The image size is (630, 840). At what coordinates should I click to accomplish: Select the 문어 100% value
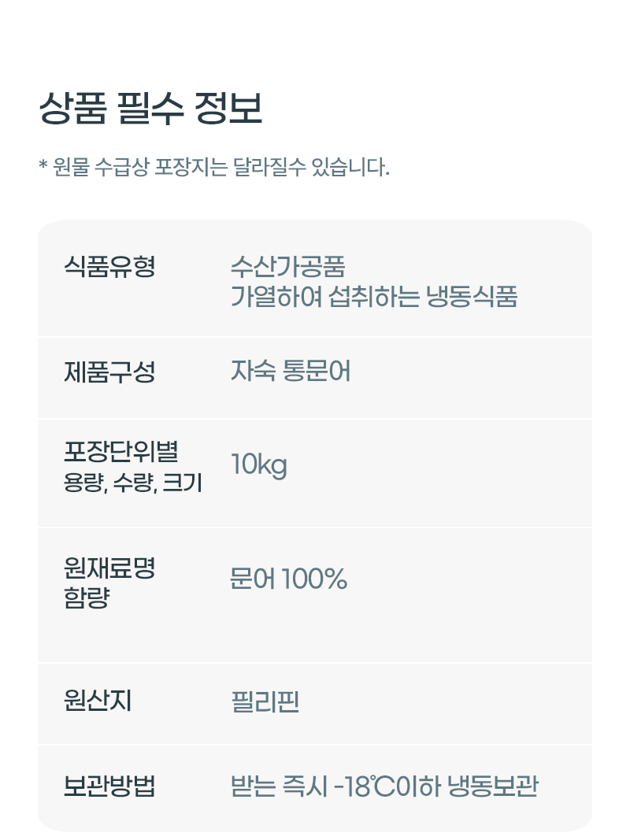pyautogui.click(x=289, y=579)
